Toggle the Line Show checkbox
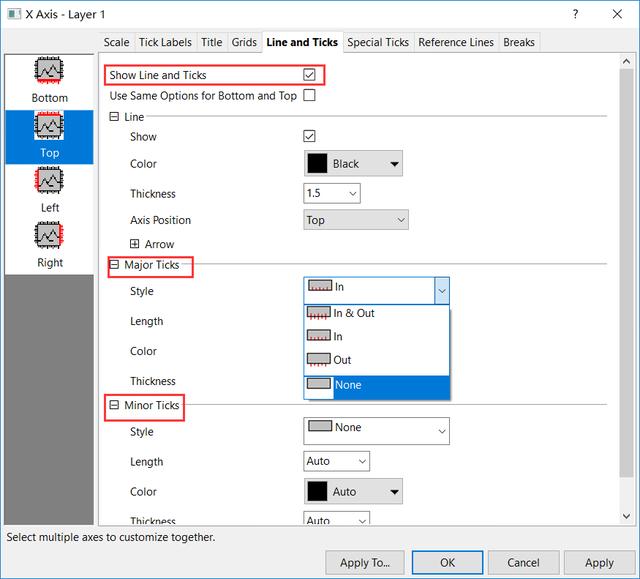This screenshot has width=640, height=579. click(x=309, y=137)
